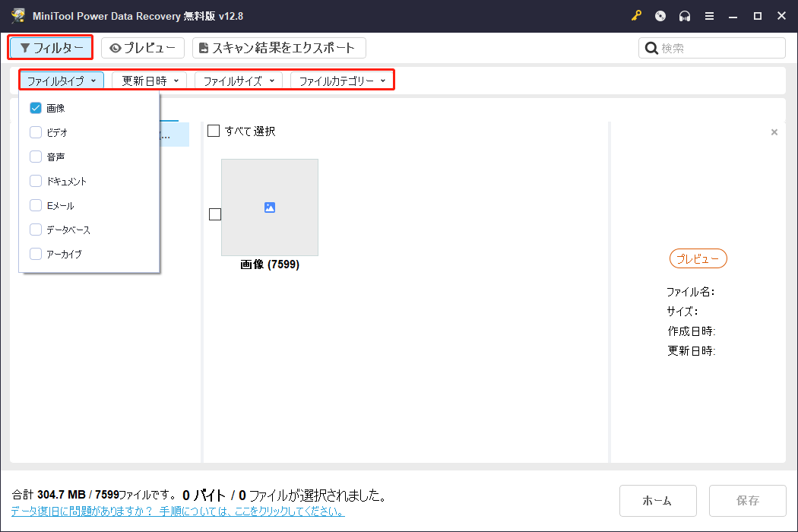This screenshot has width=798, height=532.
Task: Select the 画像 (7599) folder thumbnail
Action: tap(270, 207)
